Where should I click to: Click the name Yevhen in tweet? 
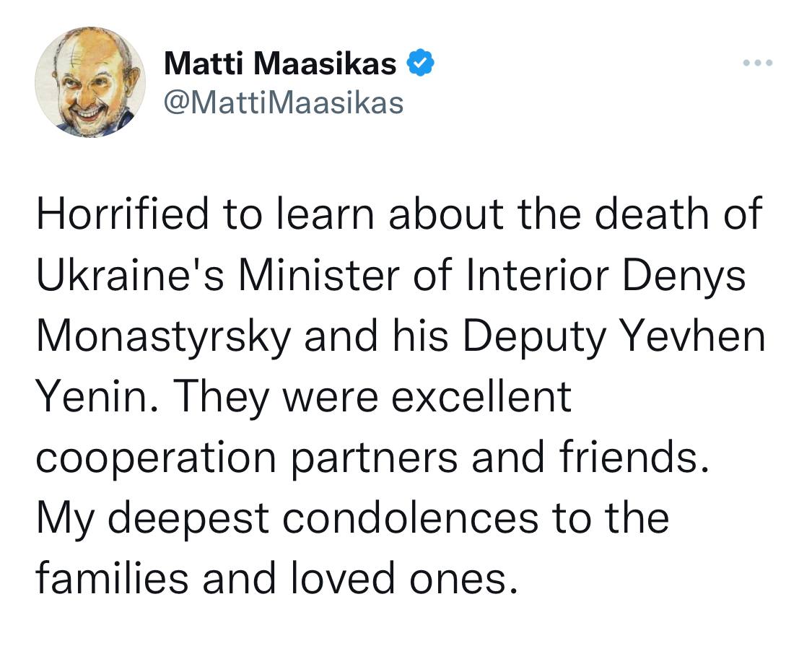point(692,336)
